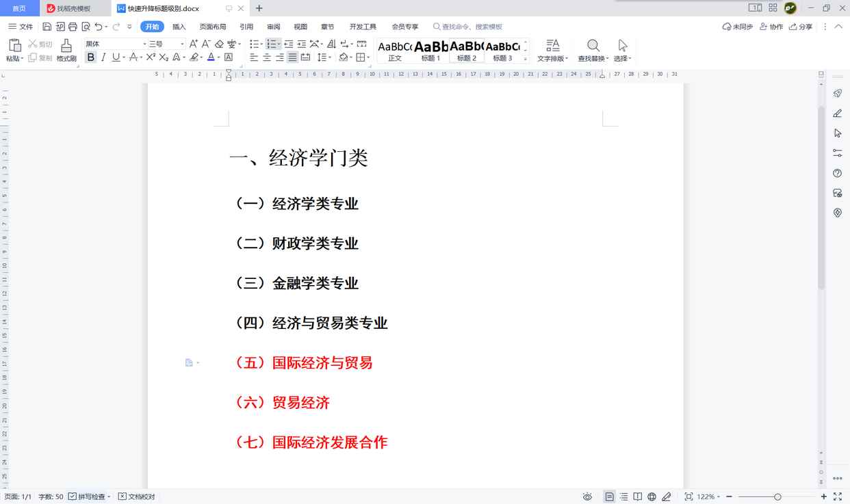Switch to outline view in status bar
This screenshot has width=850, height=504.
pyautogui.click(x=623, y=496)
